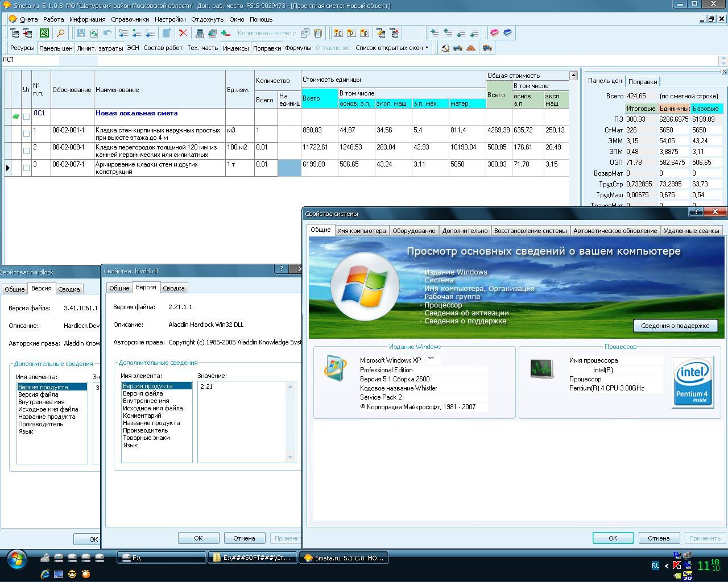
Task: Click the calculator toolbar icon
Action: click(200, 34)
